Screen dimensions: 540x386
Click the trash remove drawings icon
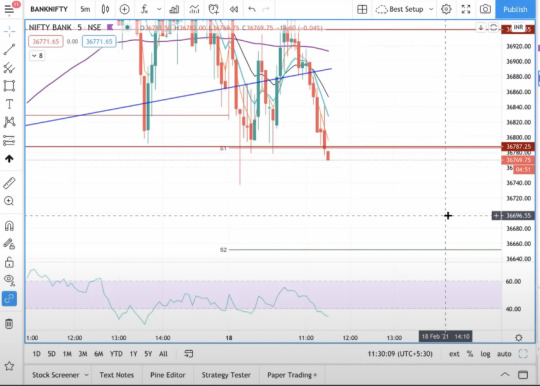[x=9, y=324]
